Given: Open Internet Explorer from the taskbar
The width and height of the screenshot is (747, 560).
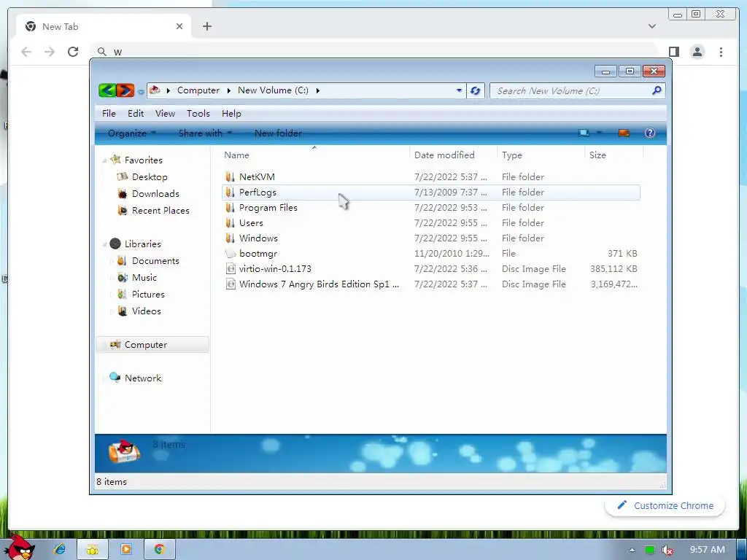Looking at the screenshot, I should tap(60, 549).
